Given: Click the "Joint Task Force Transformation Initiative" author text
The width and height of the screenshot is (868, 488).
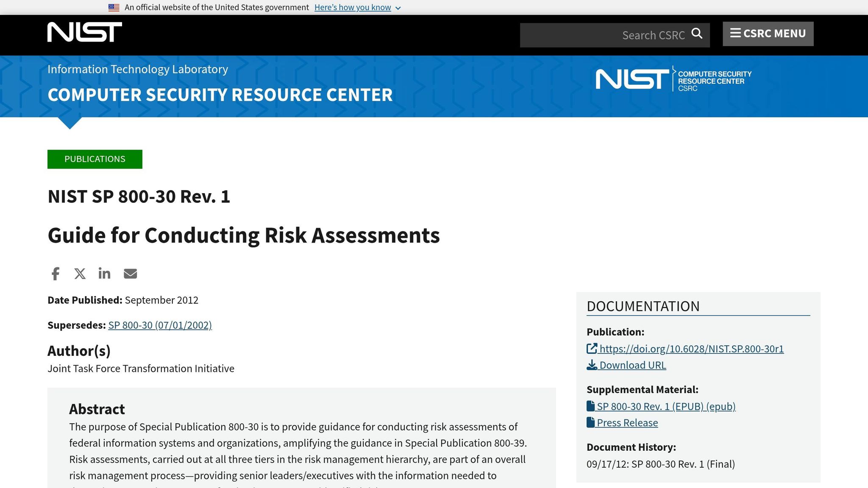Looking at the screenshot, I should pyautogui.click(x=141, y=369).
